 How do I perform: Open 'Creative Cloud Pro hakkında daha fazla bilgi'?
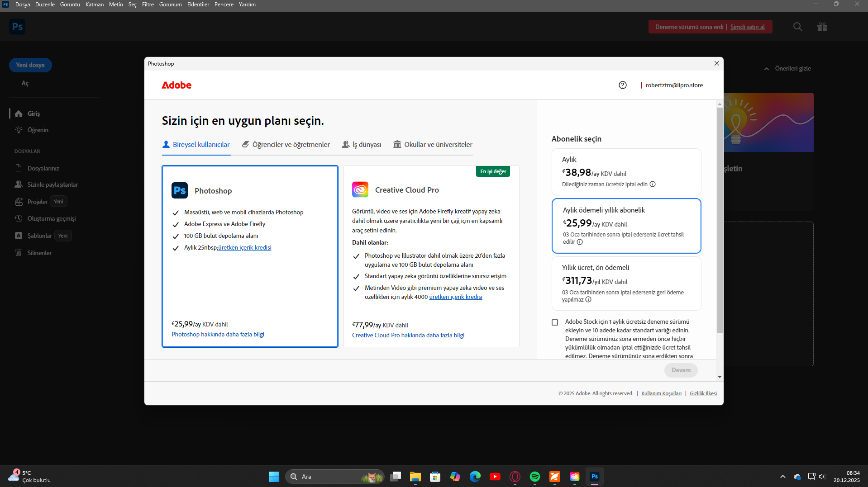[408, 336]
